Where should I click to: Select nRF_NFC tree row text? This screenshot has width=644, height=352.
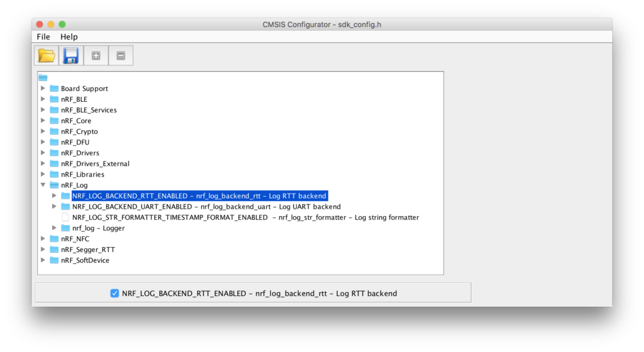click(x=75, y=239)
